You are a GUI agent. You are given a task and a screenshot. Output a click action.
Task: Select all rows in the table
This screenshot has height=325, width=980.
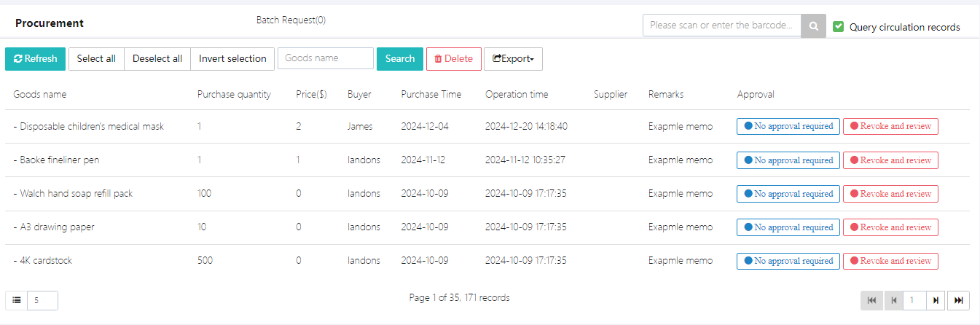pyautogui.click(x=96, y=59)
